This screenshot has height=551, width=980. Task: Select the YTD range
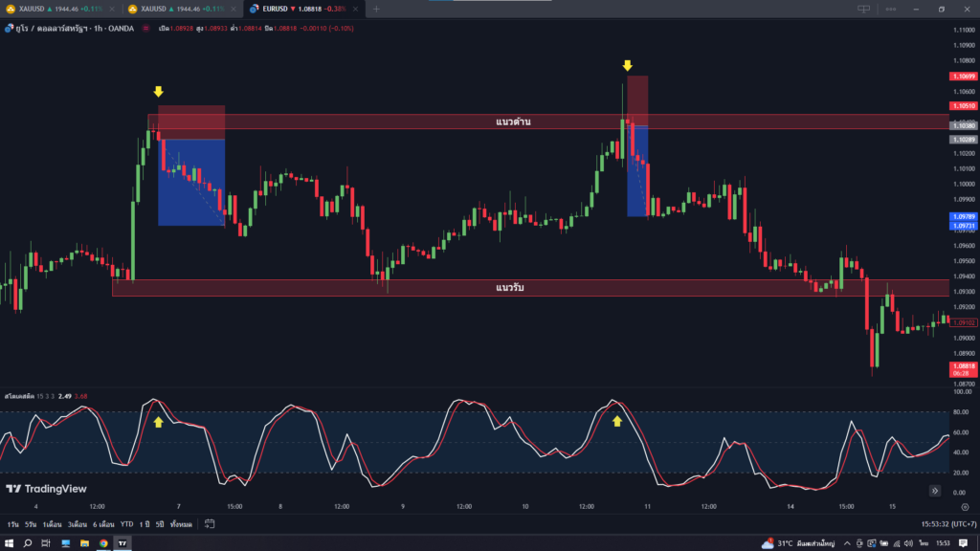(127, 524)
